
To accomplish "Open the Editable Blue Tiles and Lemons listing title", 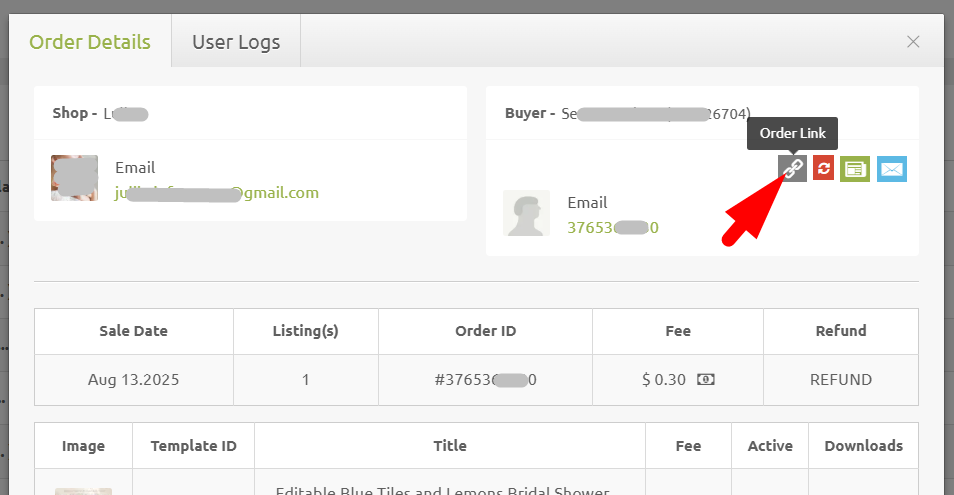I will [442, 490].
